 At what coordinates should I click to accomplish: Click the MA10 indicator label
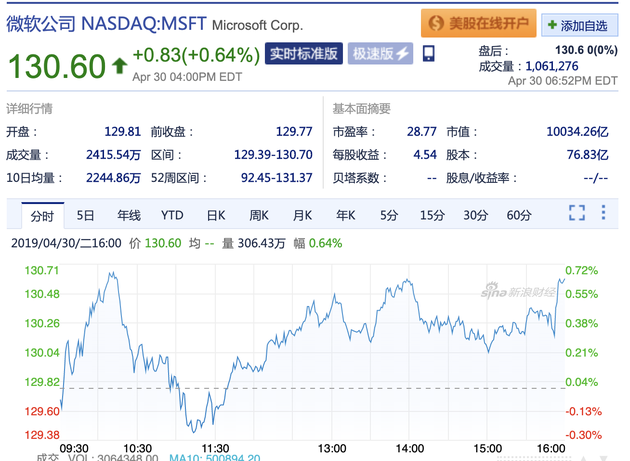pos(215,458)
